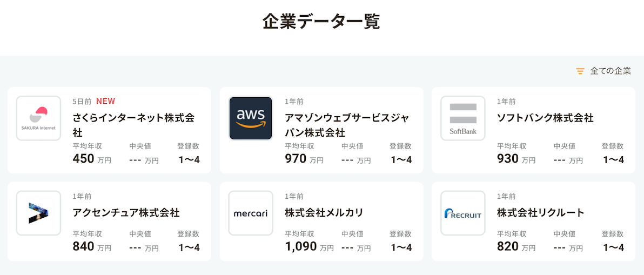
Task: Click the red NEW badge
Action: [105, 101]
